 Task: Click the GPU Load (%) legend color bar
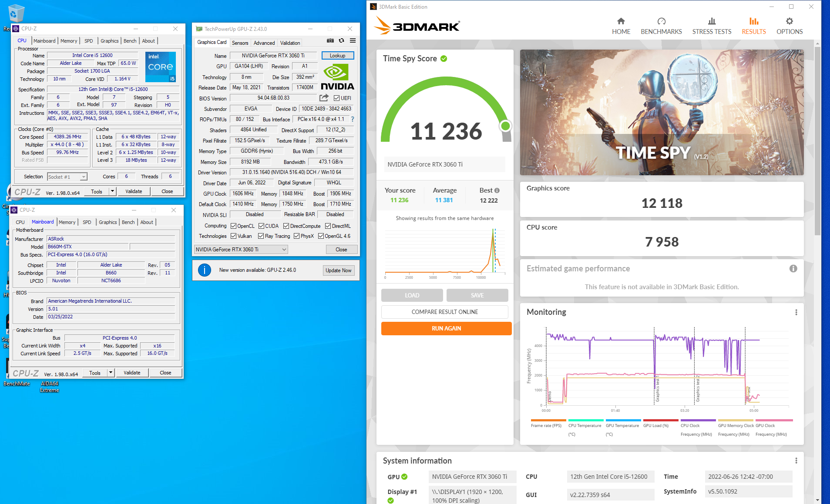pyautogui.click(x=661, y=420)
